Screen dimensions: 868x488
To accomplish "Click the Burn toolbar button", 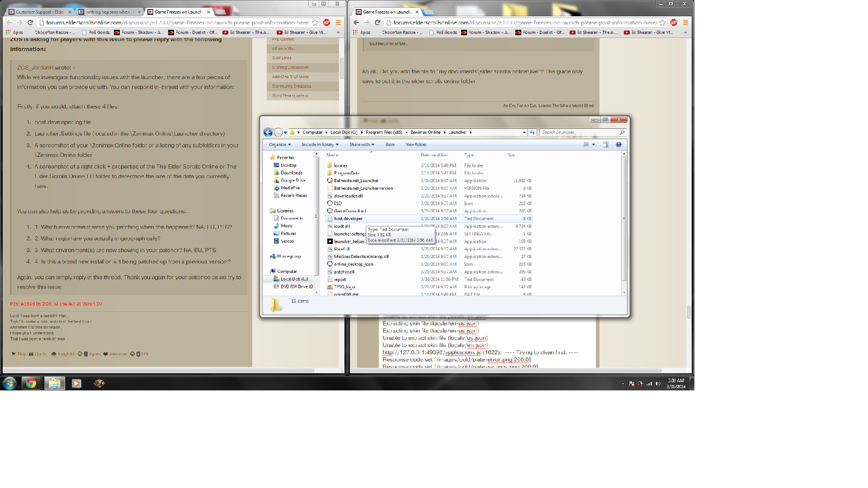I will (x=390, y=145).
